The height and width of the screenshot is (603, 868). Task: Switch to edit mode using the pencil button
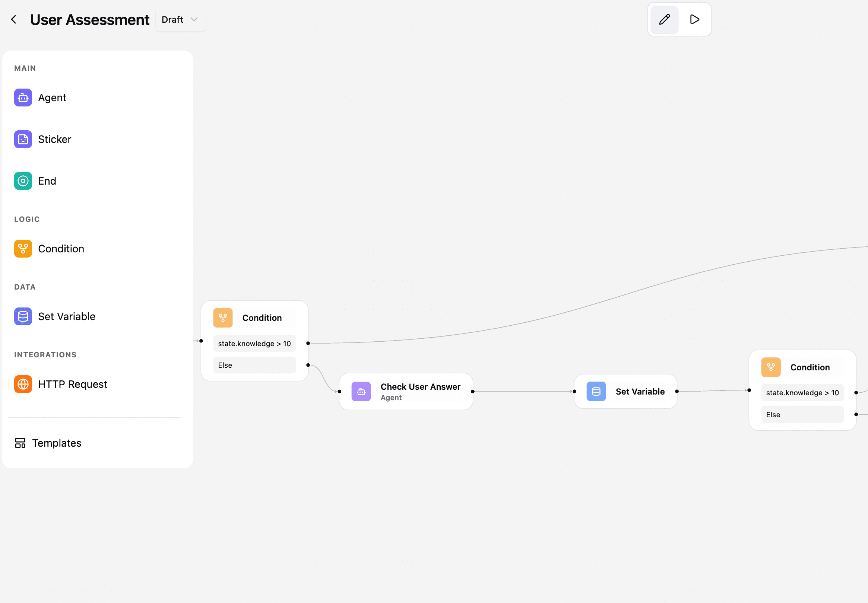click(664, 19)
